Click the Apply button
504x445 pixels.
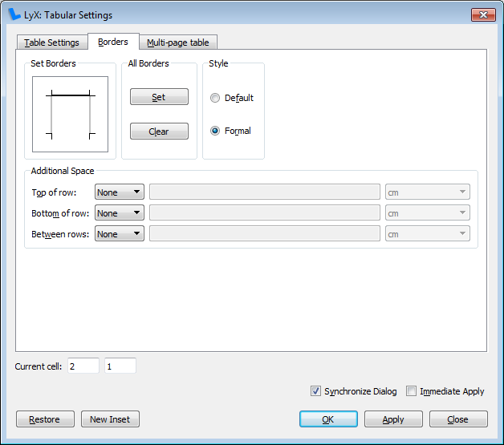click(393, 419)
